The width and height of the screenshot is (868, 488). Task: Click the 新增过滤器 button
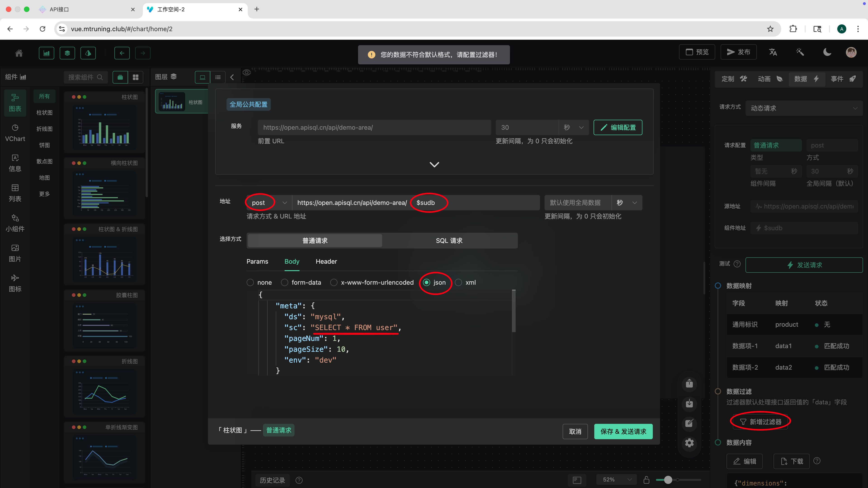760,422
